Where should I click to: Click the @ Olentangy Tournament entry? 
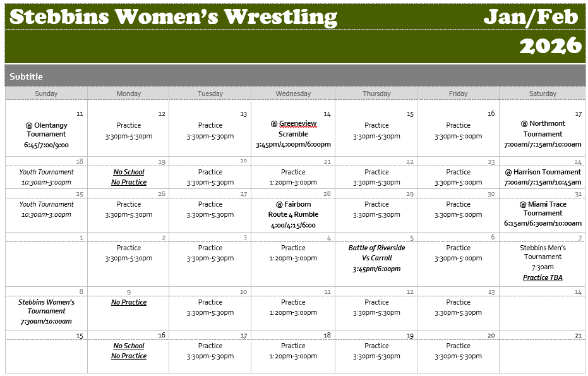[x=46, y=130]
